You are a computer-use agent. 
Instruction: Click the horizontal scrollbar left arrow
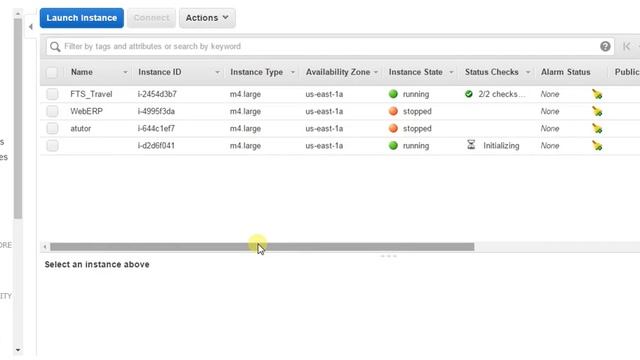[x=45, y=247]
